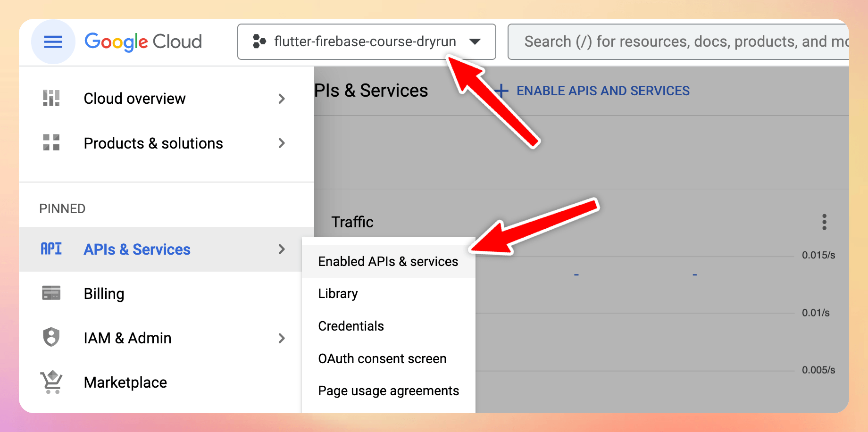The width and height of the screenshot is (868, 432).
Task: Open the Traffic chart three-dot menu
Action: (x=824, y=222)
